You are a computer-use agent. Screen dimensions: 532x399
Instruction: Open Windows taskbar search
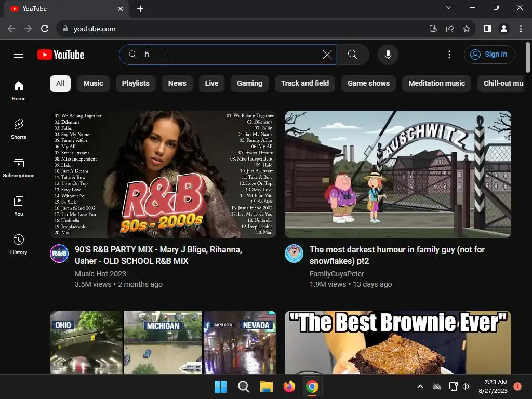click(x=243, y=387)
